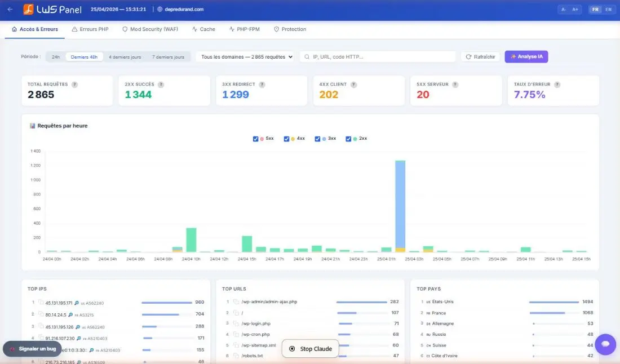Copy the /wp-sitemap.xml URL icon
620x364 pixels.
click(236, 345)
